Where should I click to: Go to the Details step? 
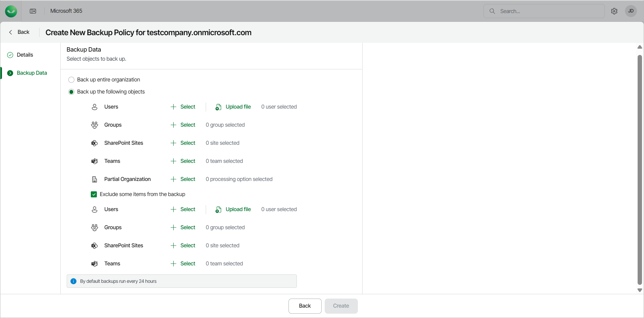[x=25, y=55]
